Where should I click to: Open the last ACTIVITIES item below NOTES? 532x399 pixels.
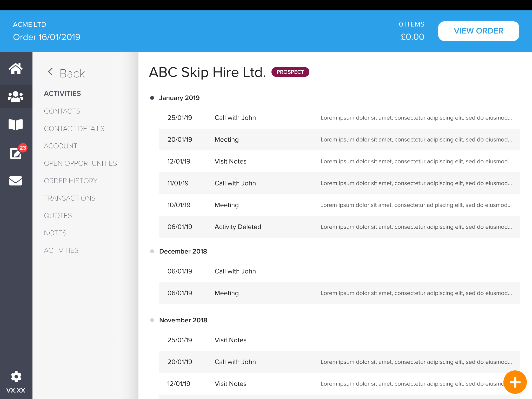[x=61, y=250]
